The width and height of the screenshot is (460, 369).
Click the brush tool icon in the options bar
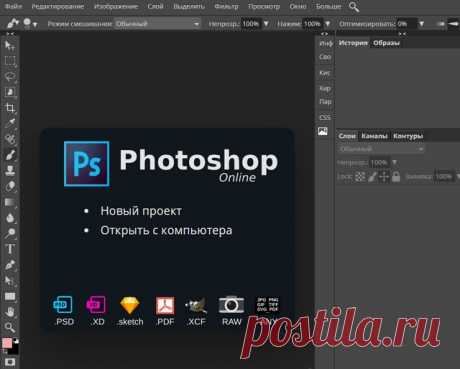click(12, 23)
